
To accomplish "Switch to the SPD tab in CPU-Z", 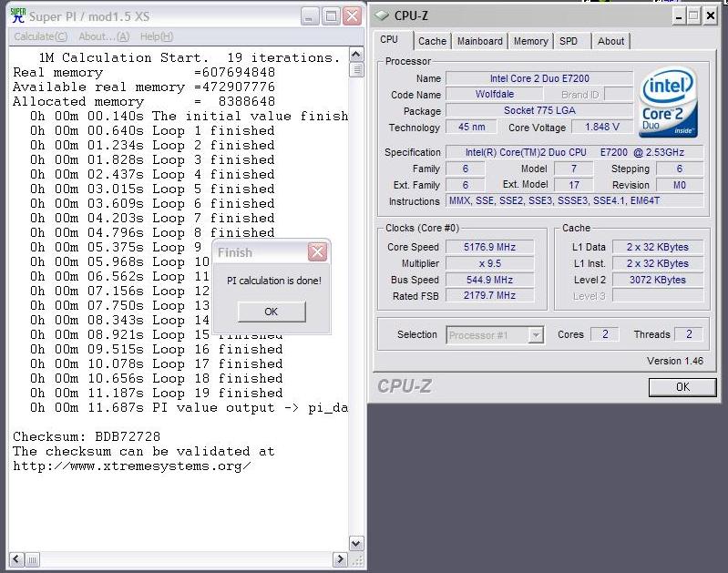I will 569,41.
